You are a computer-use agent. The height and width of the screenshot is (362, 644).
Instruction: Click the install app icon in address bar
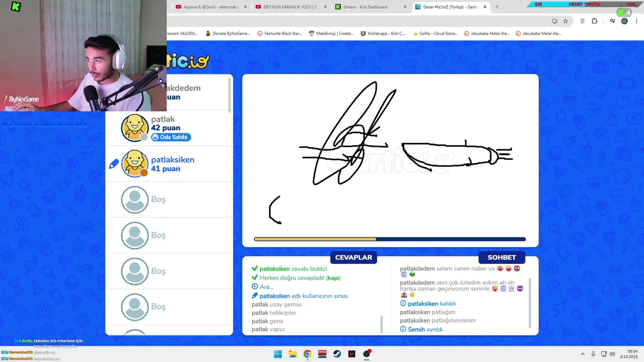[x=554, y=21]
